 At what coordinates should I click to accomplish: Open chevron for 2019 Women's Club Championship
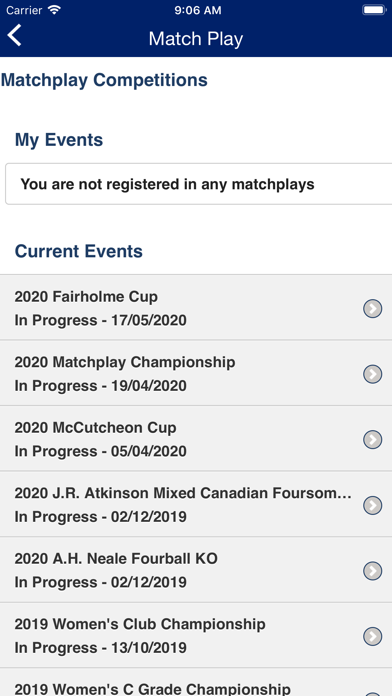click(372, 636)
